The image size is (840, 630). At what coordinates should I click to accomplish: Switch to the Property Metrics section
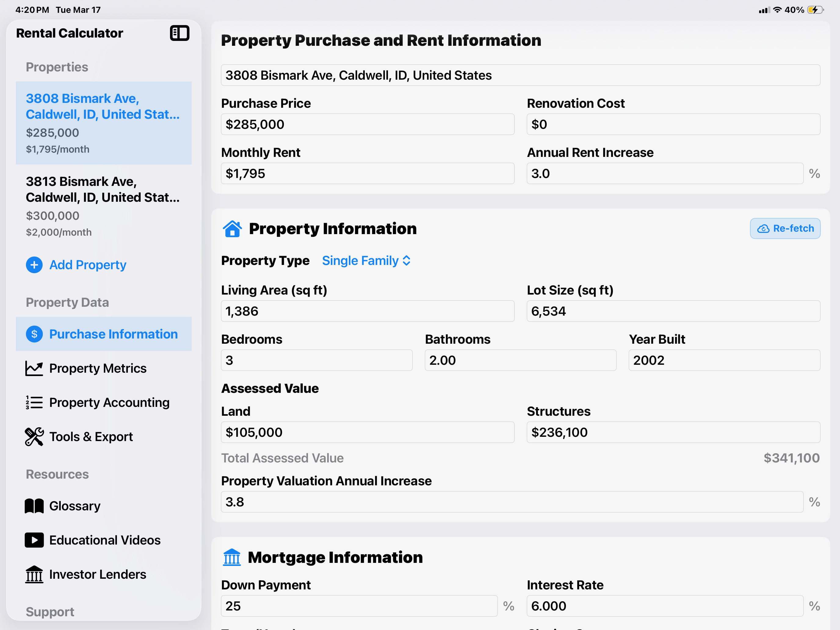pos(98,368)
